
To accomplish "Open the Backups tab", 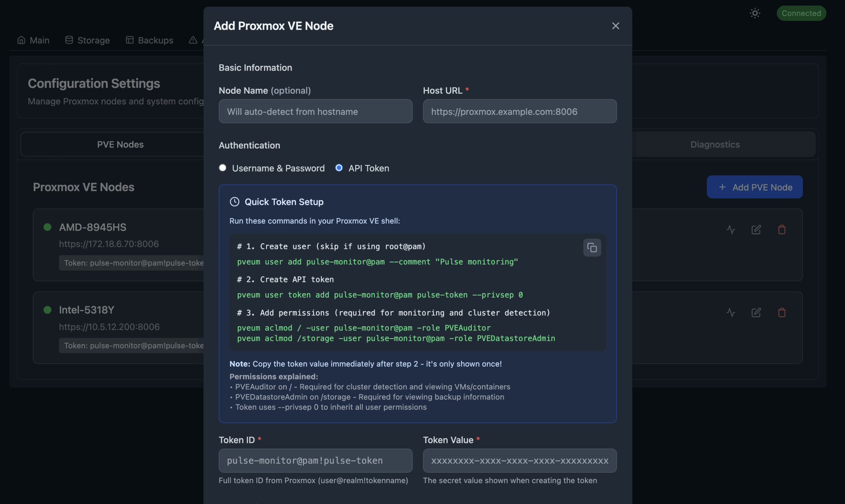I will pyautogui.click(x=150, y=40).
